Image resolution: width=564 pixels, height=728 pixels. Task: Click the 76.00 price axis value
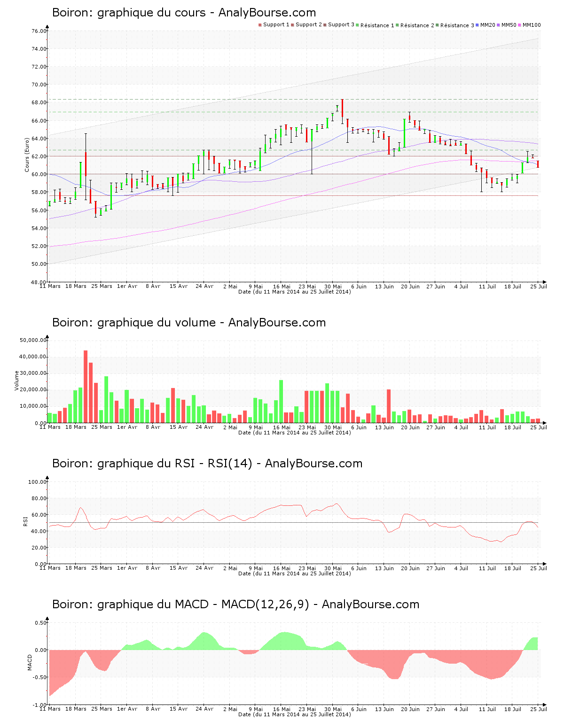point(39,31)
